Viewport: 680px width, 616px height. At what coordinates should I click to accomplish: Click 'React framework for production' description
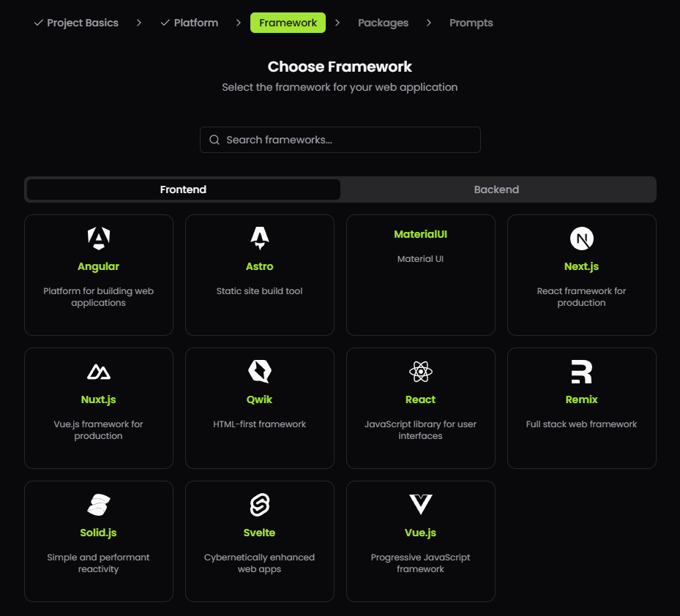pyautogui.click(x=582, y=297)
